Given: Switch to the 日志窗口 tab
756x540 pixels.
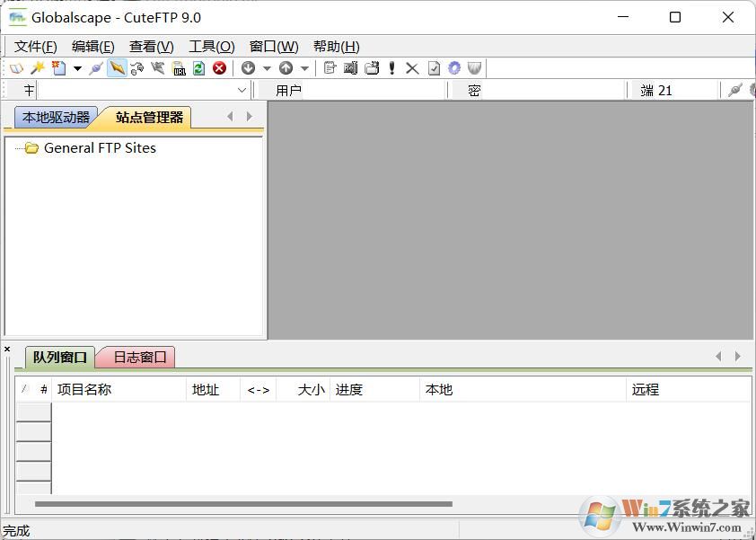Looking at the screenshot, I should point(136,357).
